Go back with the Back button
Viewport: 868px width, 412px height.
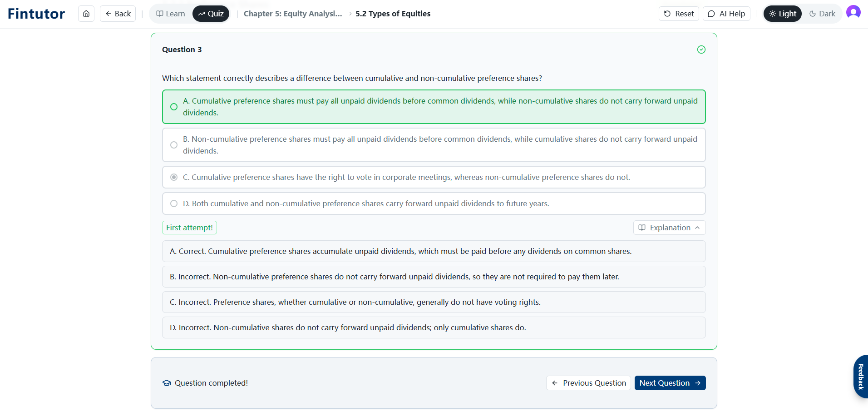[x=118, y=14]
